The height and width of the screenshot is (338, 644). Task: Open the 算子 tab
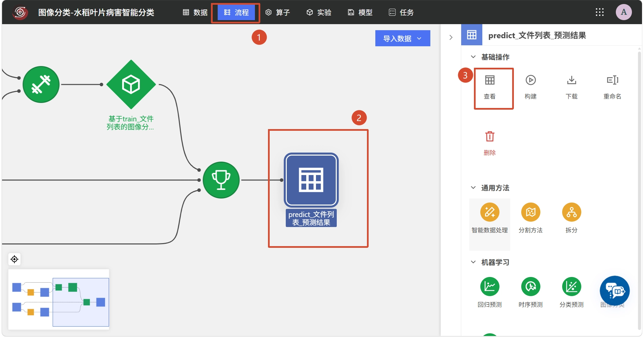point(278,12)
